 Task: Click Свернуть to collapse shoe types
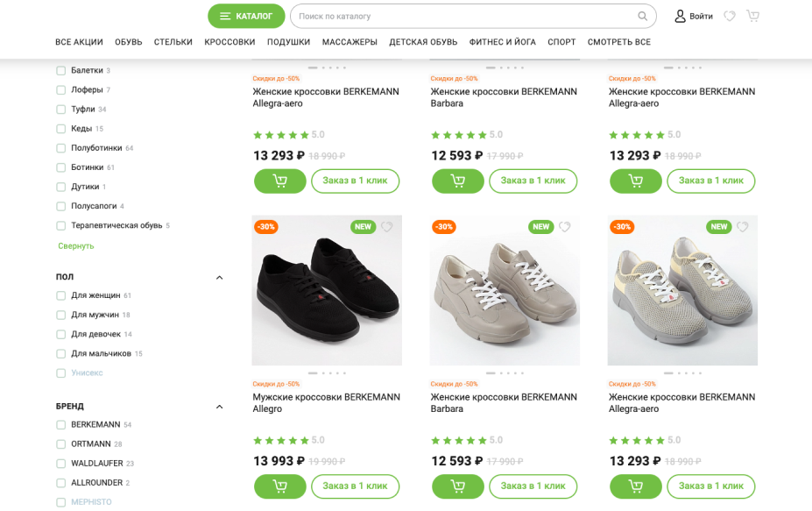pyautogui.click(x=76, y=245)
